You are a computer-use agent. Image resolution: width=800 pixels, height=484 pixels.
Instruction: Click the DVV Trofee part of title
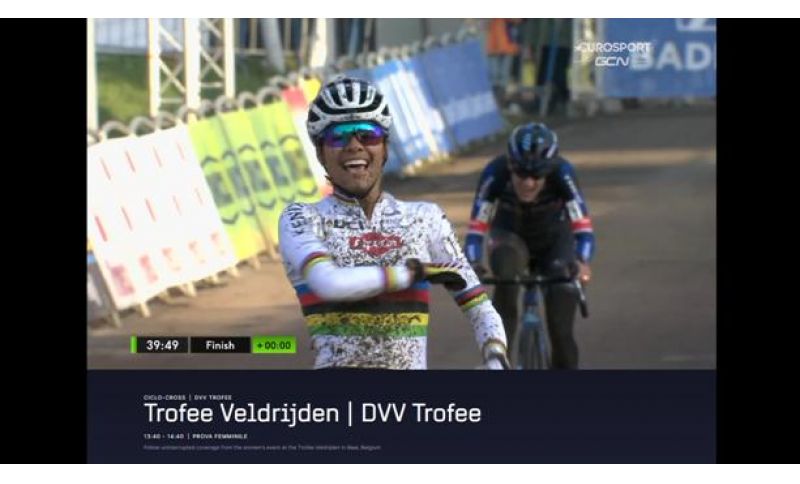pos(421,413)
